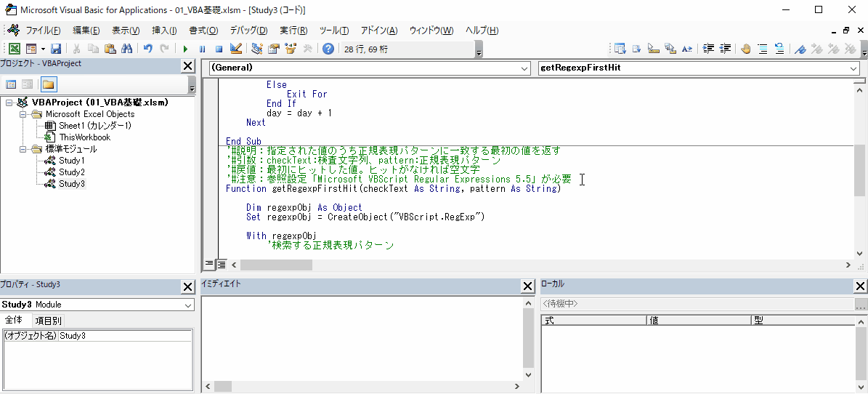
Task: Click the call stack button in ローカル
Action: click(x=861, y=305)
